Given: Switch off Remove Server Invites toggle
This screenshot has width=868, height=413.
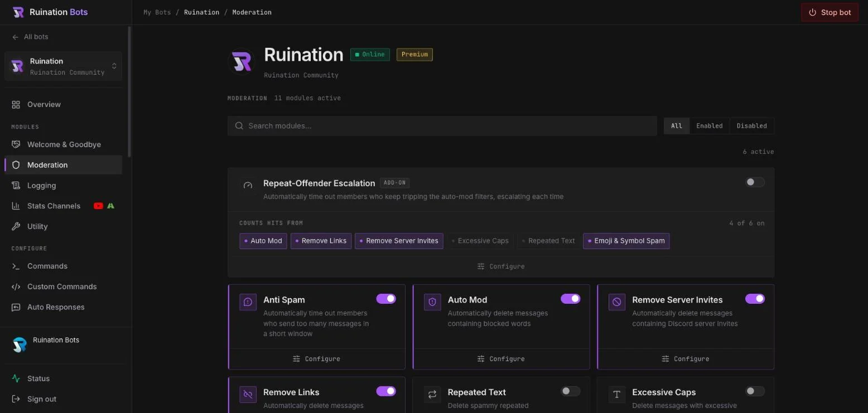Looking at the screenshot, I should (755, 299).
